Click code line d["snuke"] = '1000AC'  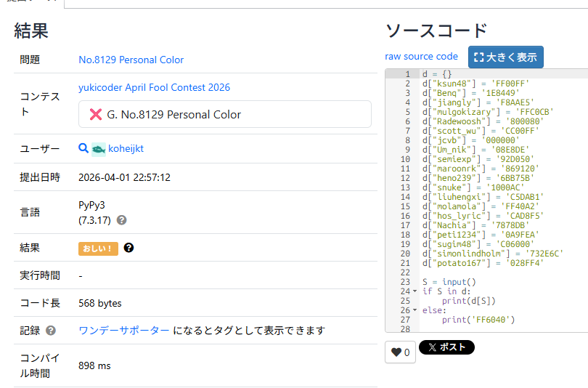(473, 187)
